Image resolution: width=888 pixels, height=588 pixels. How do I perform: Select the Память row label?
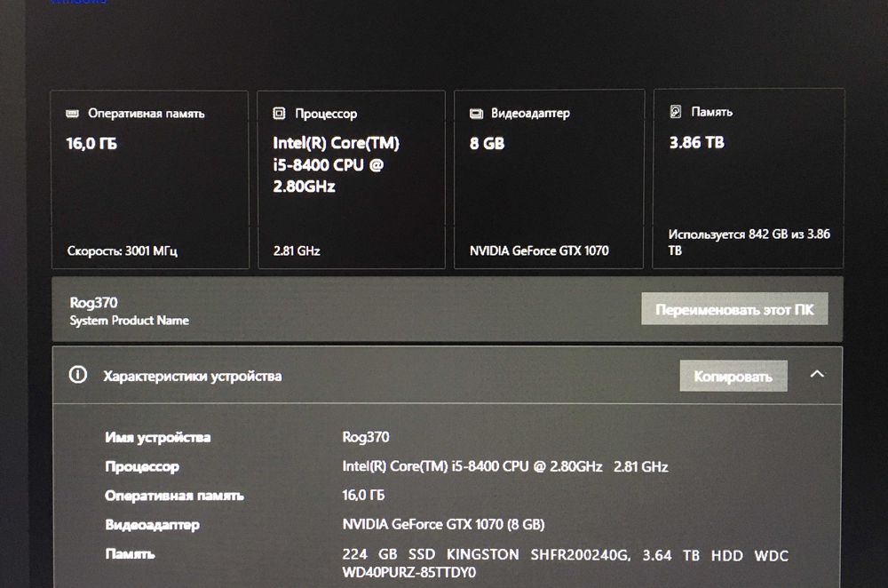click(x=130, y=553)
